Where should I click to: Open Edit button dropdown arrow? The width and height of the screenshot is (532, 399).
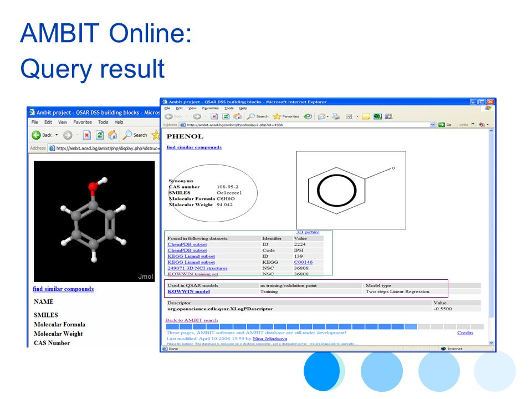(357, 116)
